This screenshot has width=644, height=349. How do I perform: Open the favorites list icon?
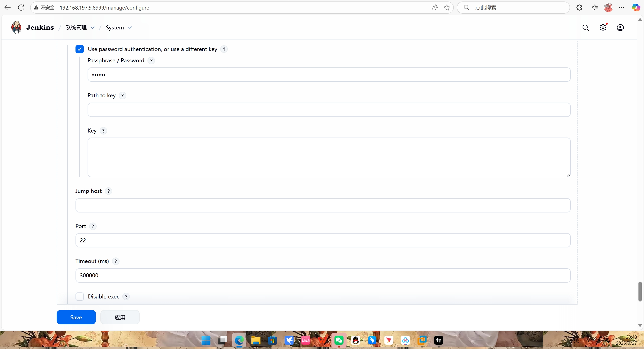click(x=595, y=8)
